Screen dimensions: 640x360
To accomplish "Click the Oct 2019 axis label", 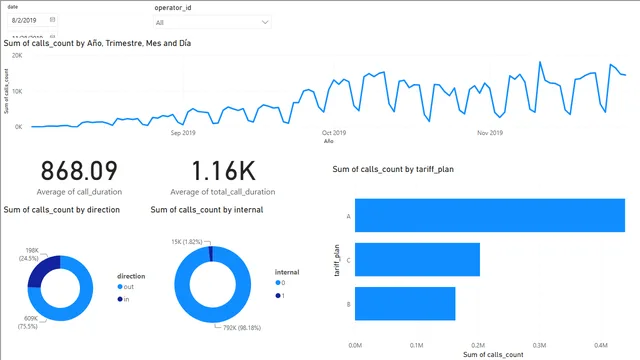I will point(334,133).
